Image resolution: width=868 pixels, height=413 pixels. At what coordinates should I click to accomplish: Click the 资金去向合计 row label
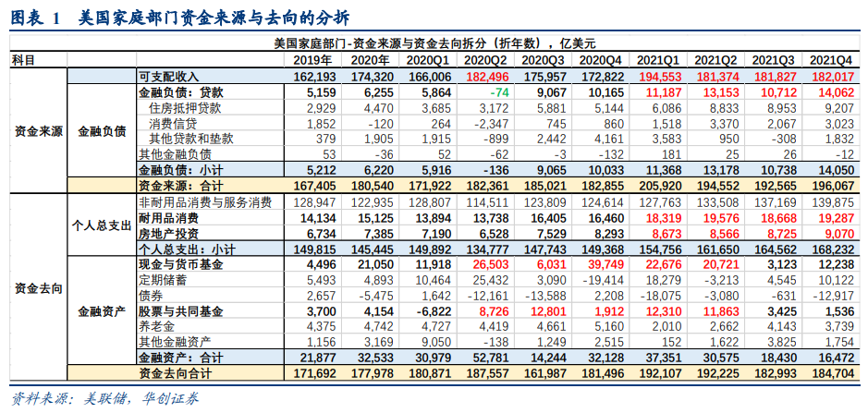(x=175, y=373)
